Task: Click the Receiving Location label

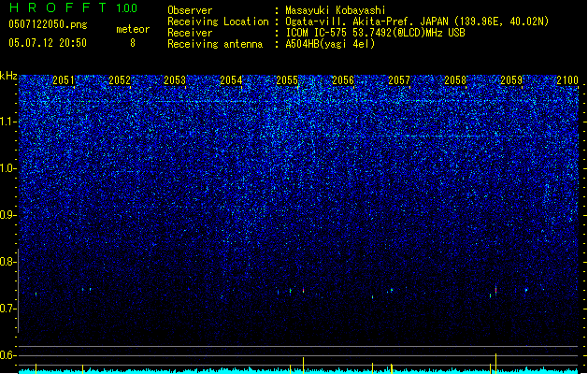Action: (x=218, y=22)
